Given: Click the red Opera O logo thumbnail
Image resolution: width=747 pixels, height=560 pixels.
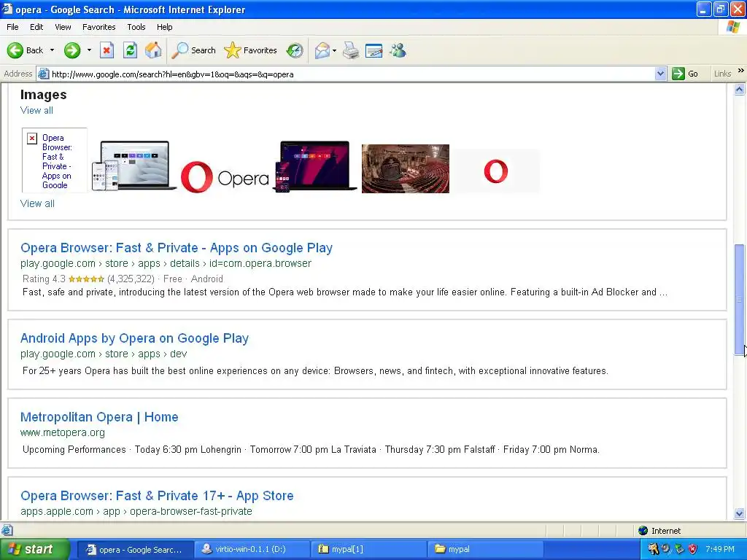Looking at the screenshot, I should (496, 171).
